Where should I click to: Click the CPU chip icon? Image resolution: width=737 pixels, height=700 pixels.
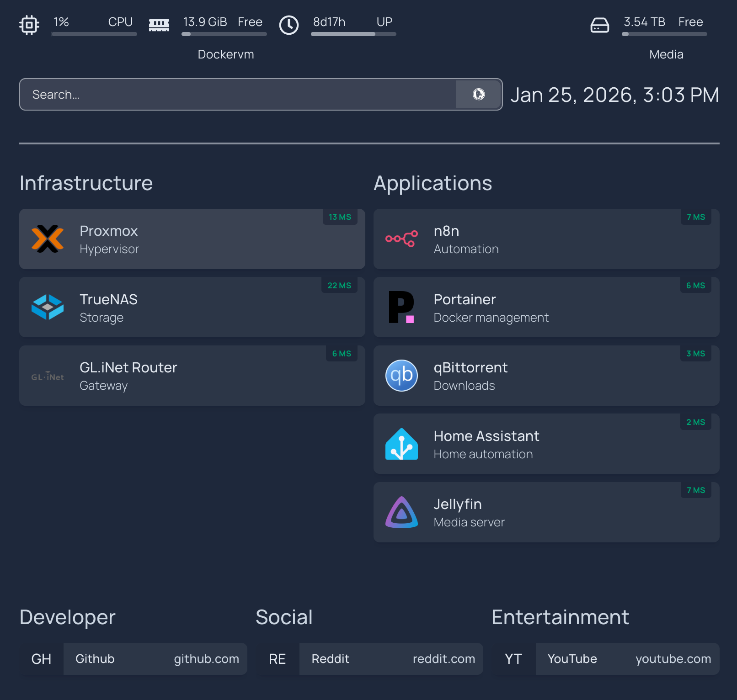pyautogui.click(x=29, y=25)
